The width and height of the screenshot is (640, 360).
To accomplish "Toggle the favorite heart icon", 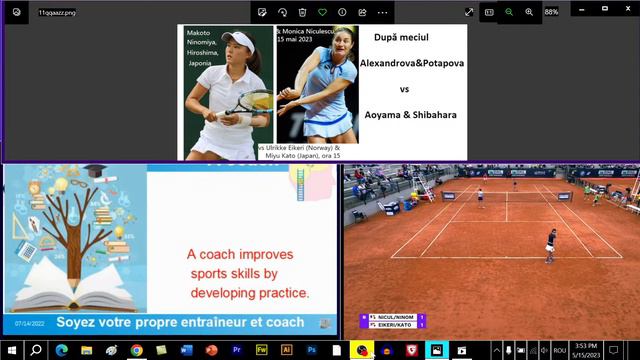I will tap(322, 13).
